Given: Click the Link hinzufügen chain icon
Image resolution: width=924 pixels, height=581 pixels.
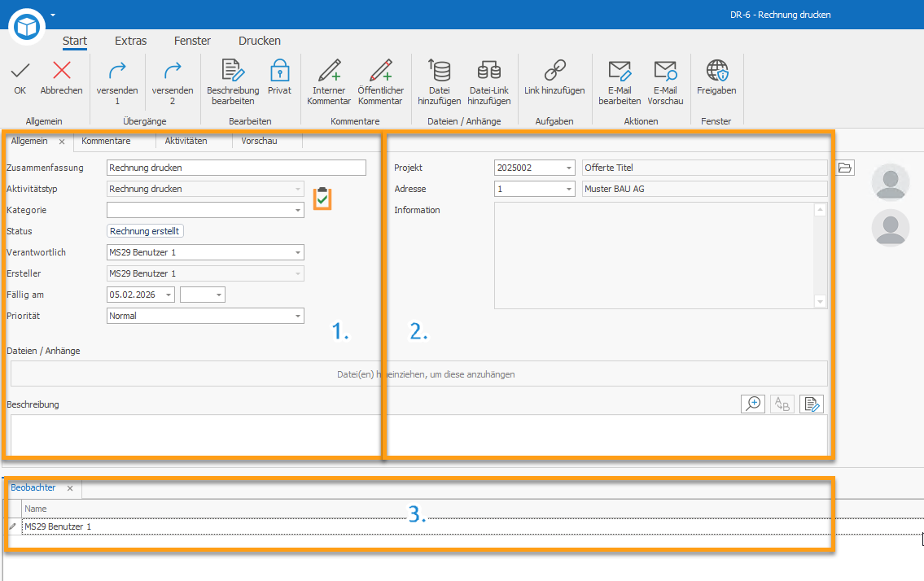Looking at the screenshot, I should (554, 70).
